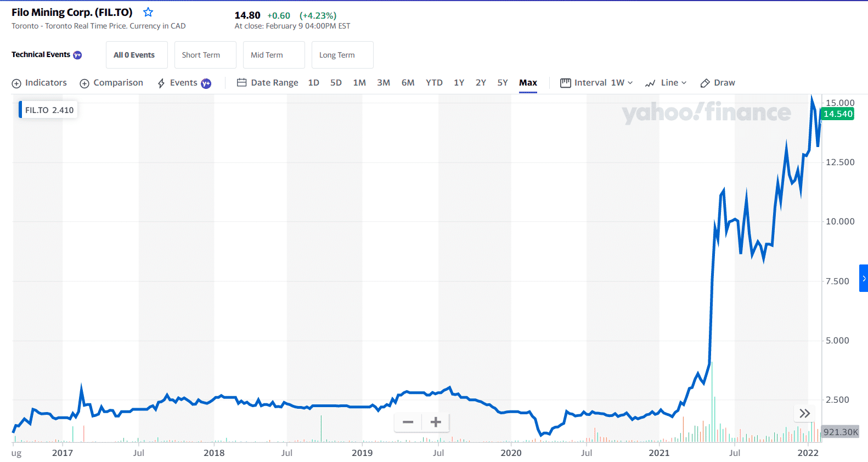
Task: Set range to 6M
Action: (408, 83)
